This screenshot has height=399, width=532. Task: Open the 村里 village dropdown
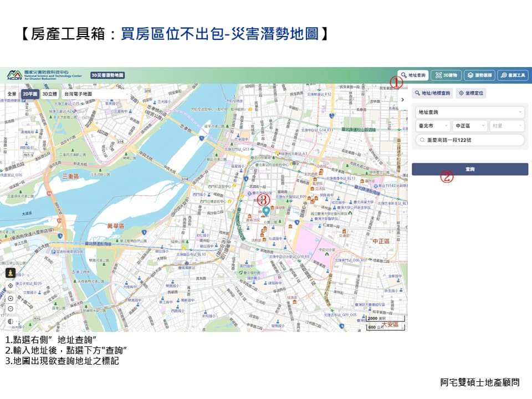click(x=507, y=126)
